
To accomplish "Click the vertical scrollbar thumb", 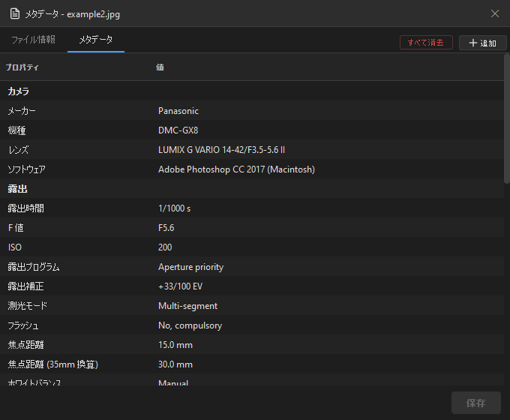I will pyautogui.click(x=507, y=118).
